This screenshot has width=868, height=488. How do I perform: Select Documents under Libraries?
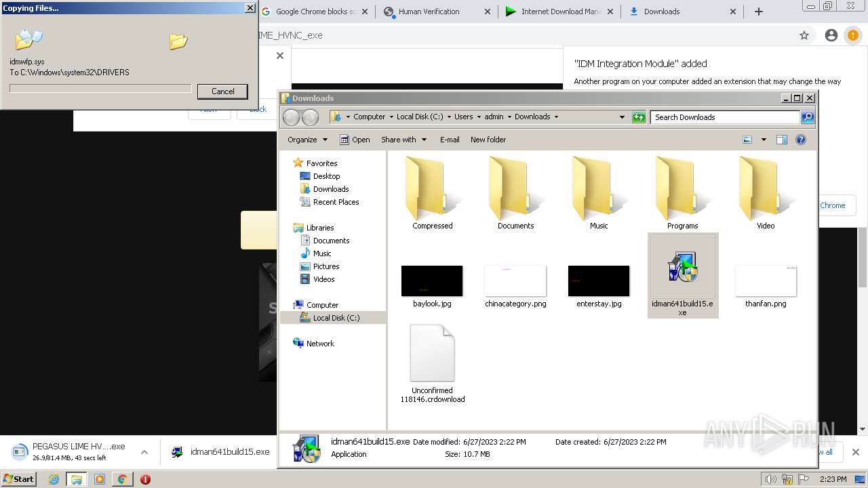(x=331, y=241)
